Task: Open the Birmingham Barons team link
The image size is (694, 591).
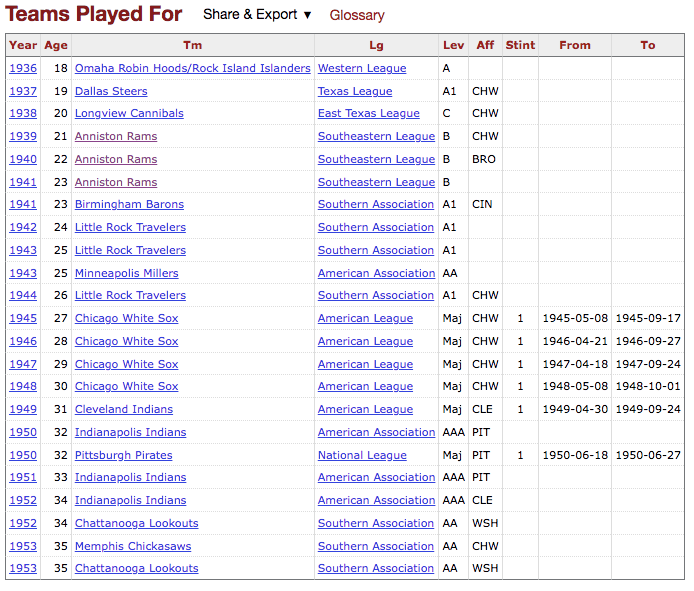Action: (x=129, y=204)
